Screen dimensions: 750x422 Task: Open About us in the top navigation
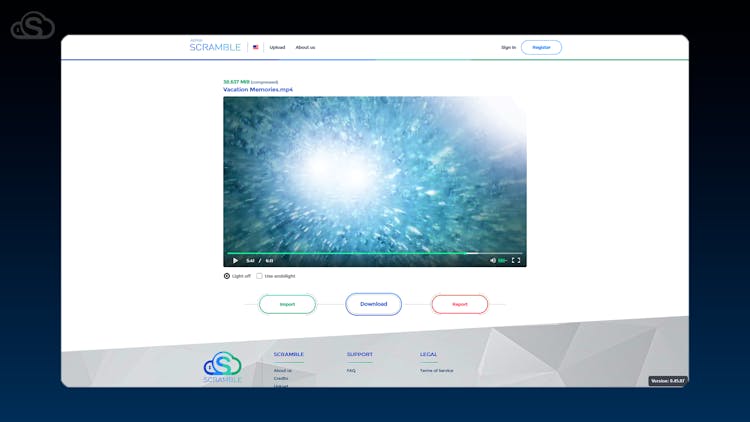coord(305,47)
